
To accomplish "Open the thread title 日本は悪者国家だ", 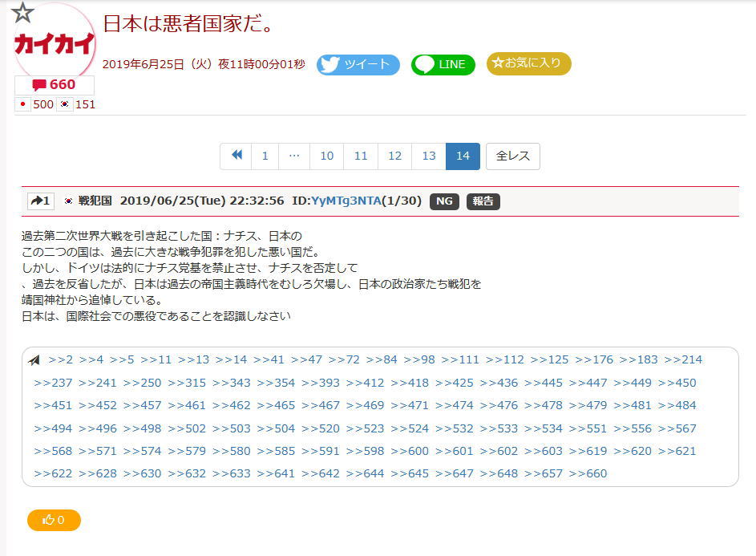I will click(x=189, y=23).
